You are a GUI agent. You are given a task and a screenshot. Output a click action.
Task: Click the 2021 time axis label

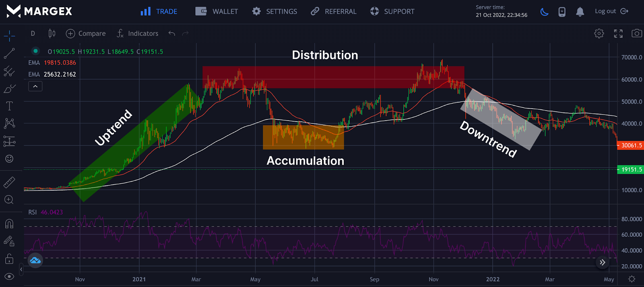coord(139,279)
